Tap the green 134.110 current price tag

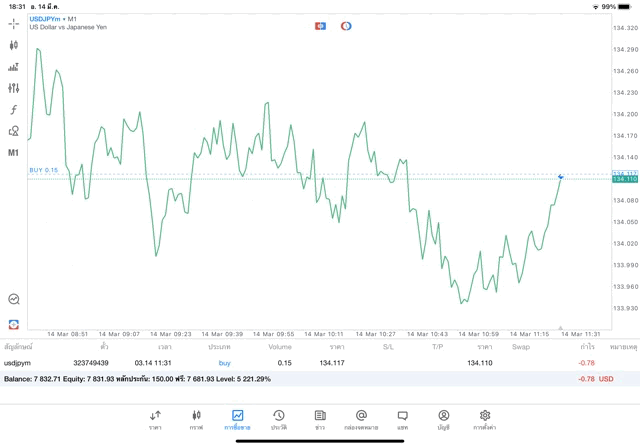625,179
